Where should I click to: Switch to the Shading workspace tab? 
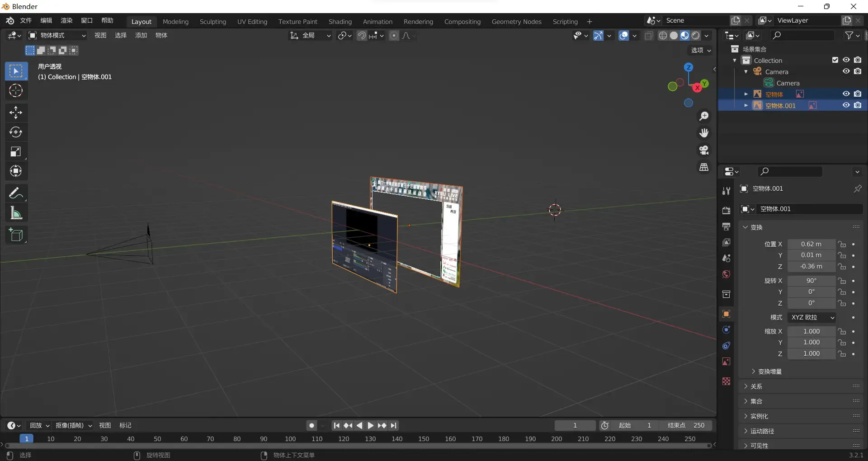click(340, 22)
